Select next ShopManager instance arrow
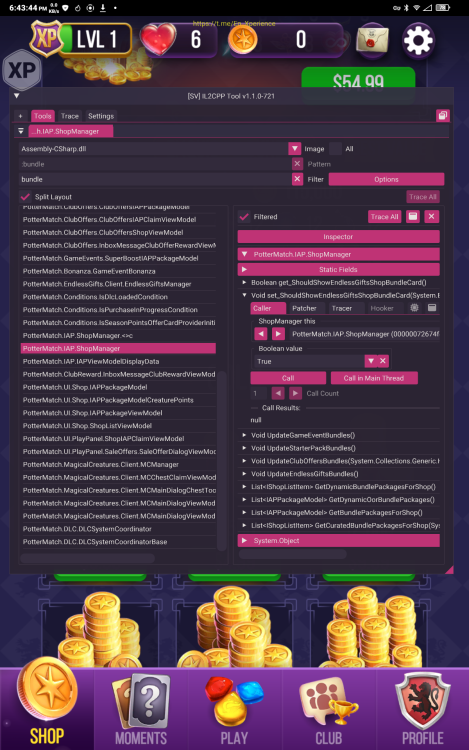Image resolution: width=469 pixels, height=750 pixels. [x=278, y=334]
